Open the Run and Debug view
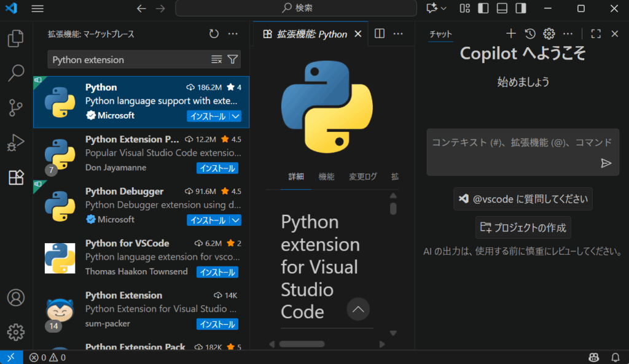 pyautogui.click(x=15, y=143)
